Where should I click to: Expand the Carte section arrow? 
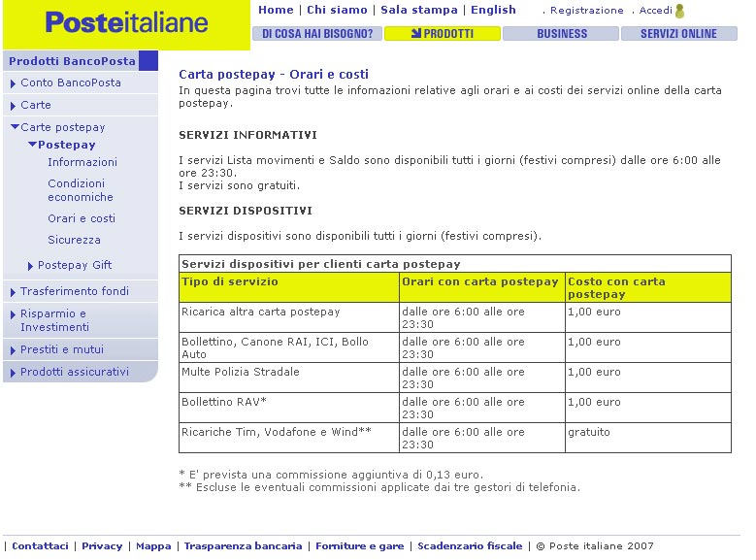pos(14,105)
